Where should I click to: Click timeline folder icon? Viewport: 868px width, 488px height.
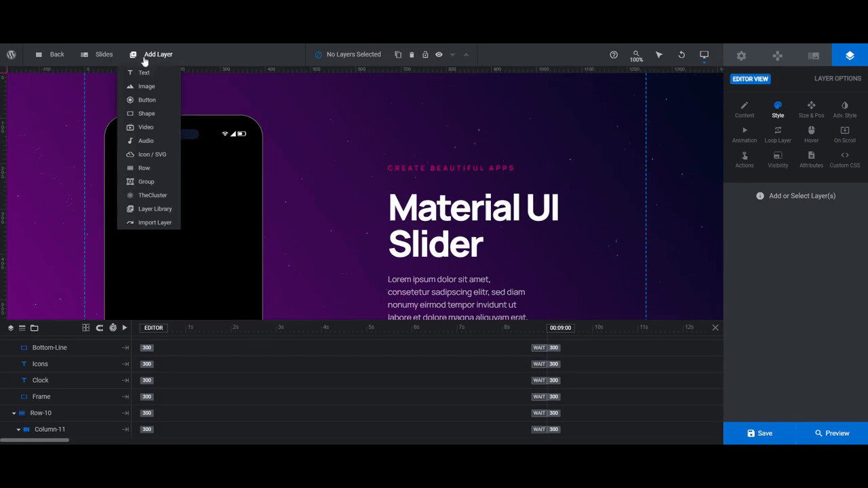coord(34,328)
